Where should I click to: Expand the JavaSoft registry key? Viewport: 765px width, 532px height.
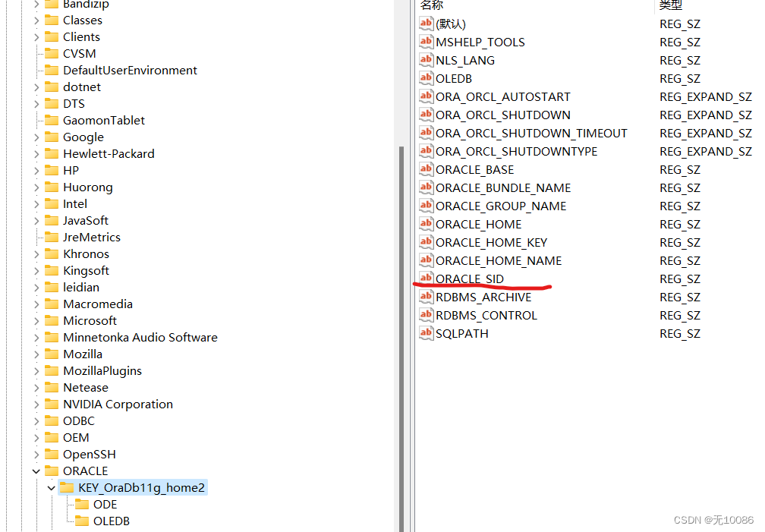(x=36, y=221)
